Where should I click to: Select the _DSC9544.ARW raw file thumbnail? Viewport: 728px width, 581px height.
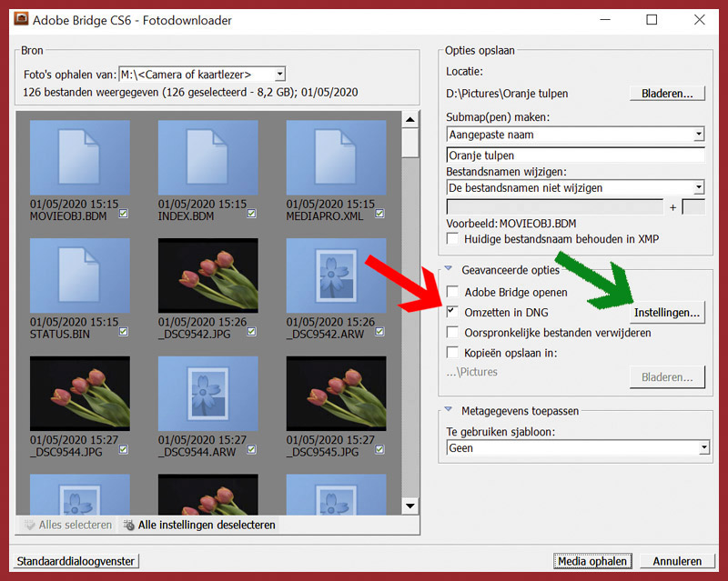point(208,394)
